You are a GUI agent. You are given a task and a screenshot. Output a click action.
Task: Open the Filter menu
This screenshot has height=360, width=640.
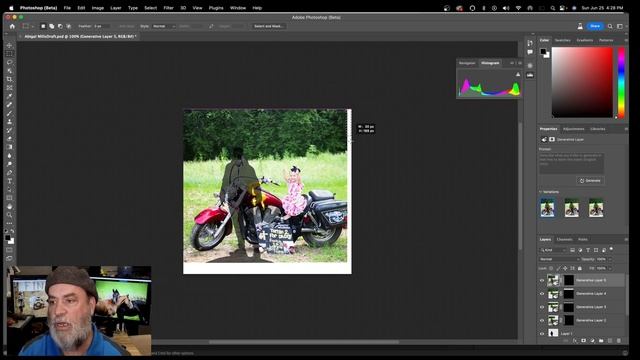pos(169,8)
